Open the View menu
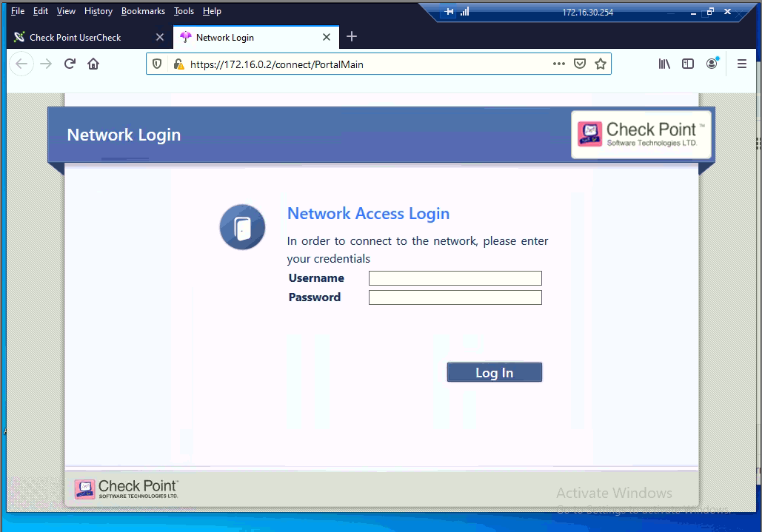This screenshot has height=532, width=762. [x=66, y=11]
